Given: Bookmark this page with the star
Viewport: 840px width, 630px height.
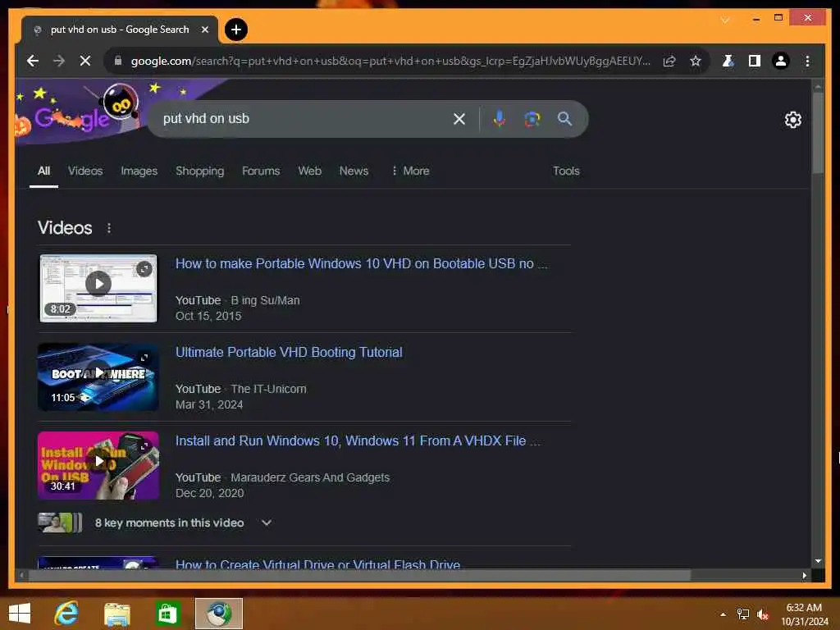Looking at the screenshot, I should pyautogui.click(x=696, y=61).
